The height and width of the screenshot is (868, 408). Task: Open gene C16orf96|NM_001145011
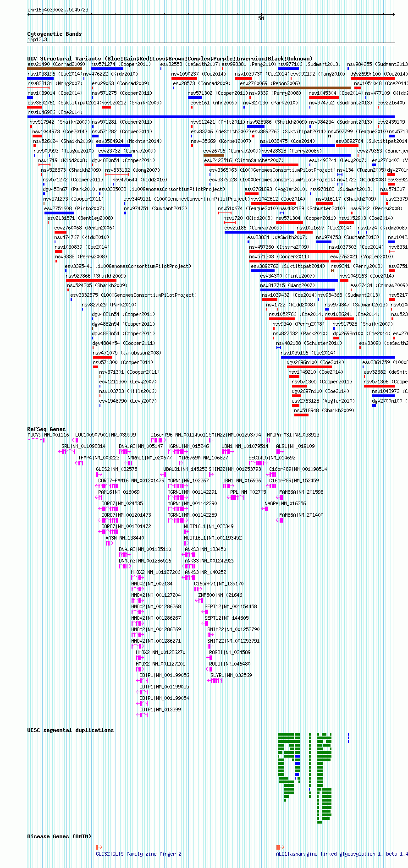point(179,435)
